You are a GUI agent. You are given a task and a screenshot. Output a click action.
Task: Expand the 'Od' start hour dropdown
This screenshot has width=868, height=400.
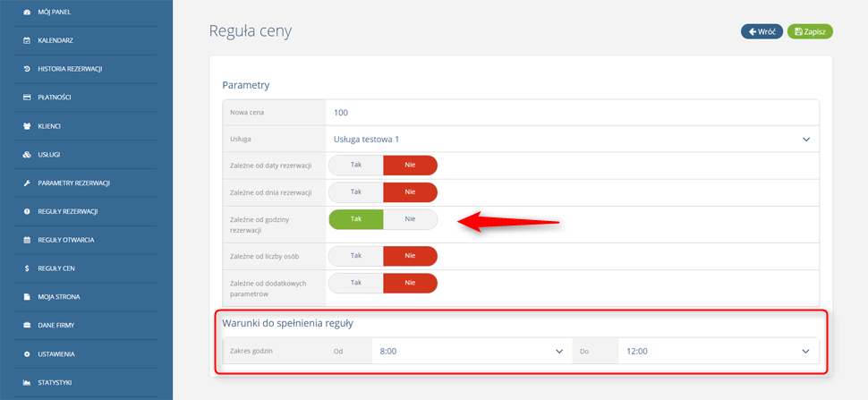pyautogui.click(x=471, y=352)
